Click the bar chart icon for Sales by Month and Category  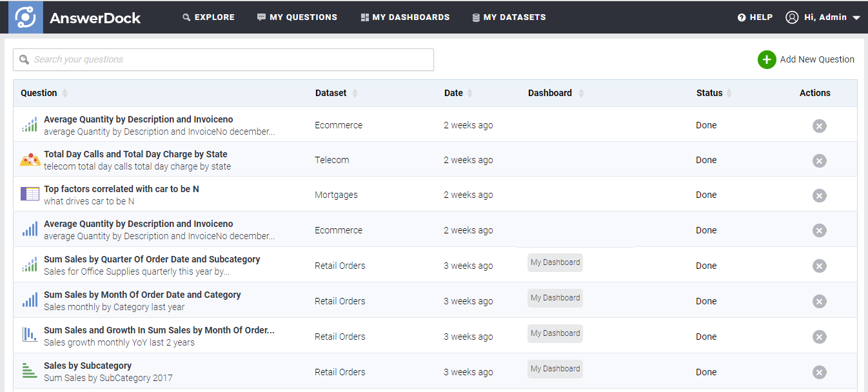[30, 300]
